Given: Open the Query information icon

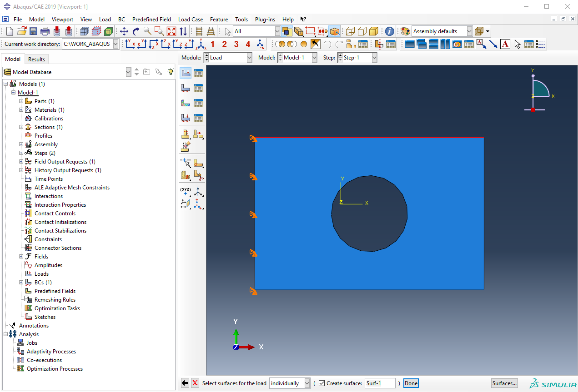Looking at the screenshot, I should click(390, 31).
